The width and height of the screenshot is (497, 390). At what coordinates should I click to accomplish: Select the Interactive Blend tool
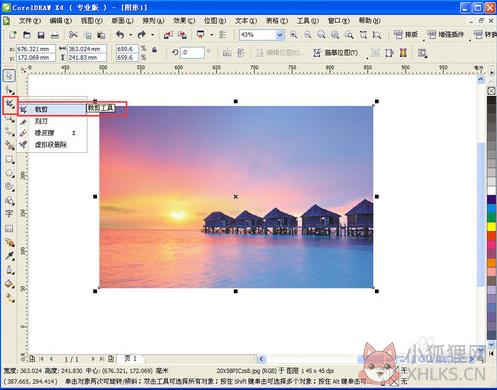click(x=9, y=242)
